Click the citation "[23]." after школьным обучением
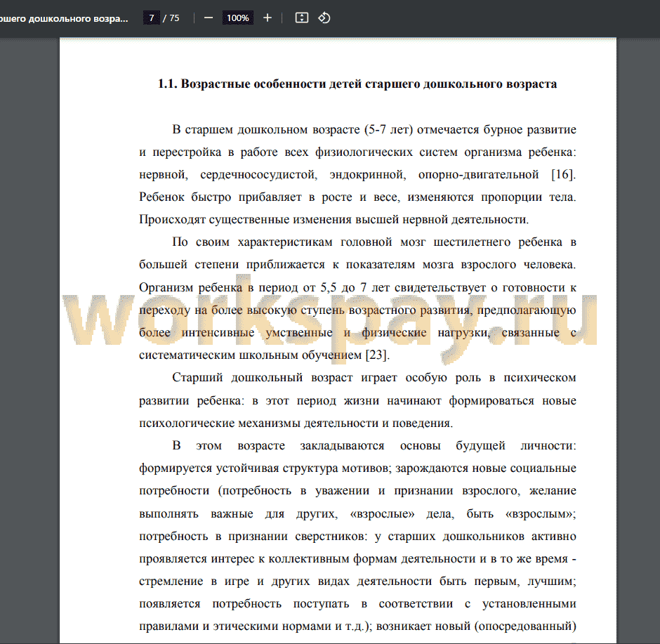Screen dimensions: 660x644 click(378, 355)
